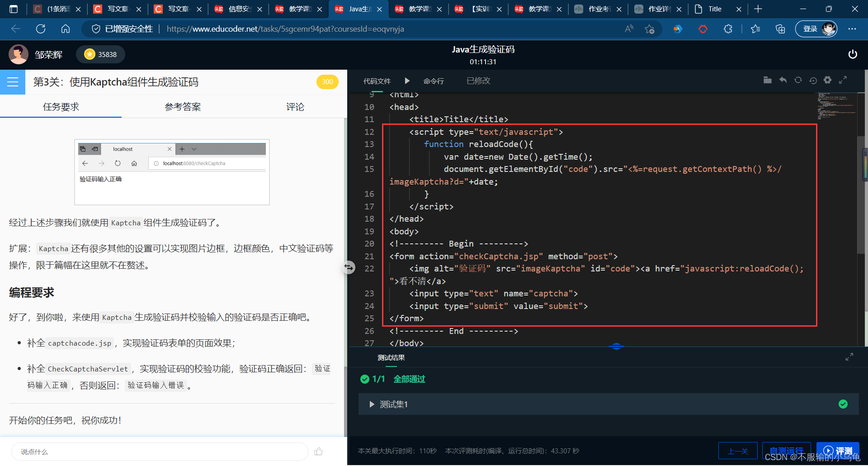
Task: Reload the page in browser
Action: tap(41, 29)
